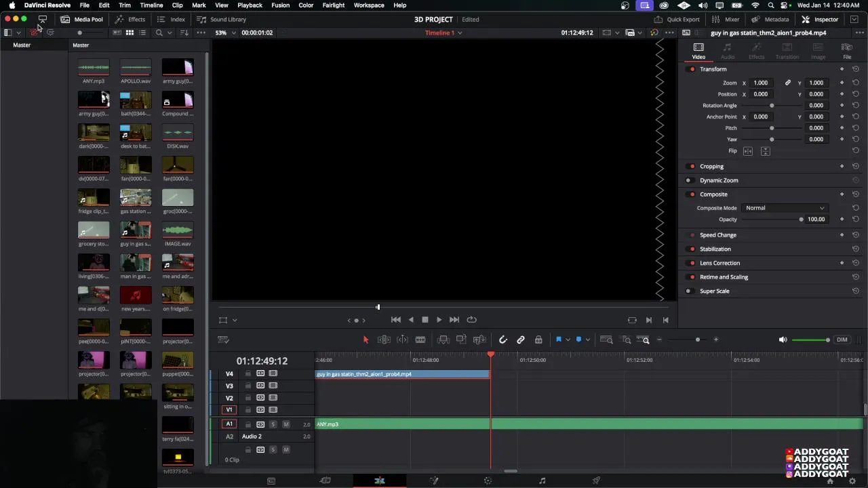Click the Flip horizontal icon
This screenshot has width=868, height=488.
click(748, 151)
